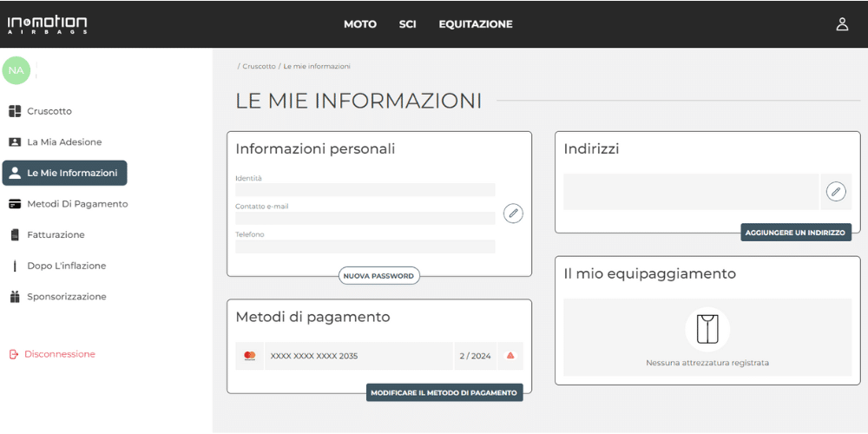The width and height of the screenshot is (868, 434).
Task: Click Nessuna attrezzatura registrata text
Action: click(707, 363)
